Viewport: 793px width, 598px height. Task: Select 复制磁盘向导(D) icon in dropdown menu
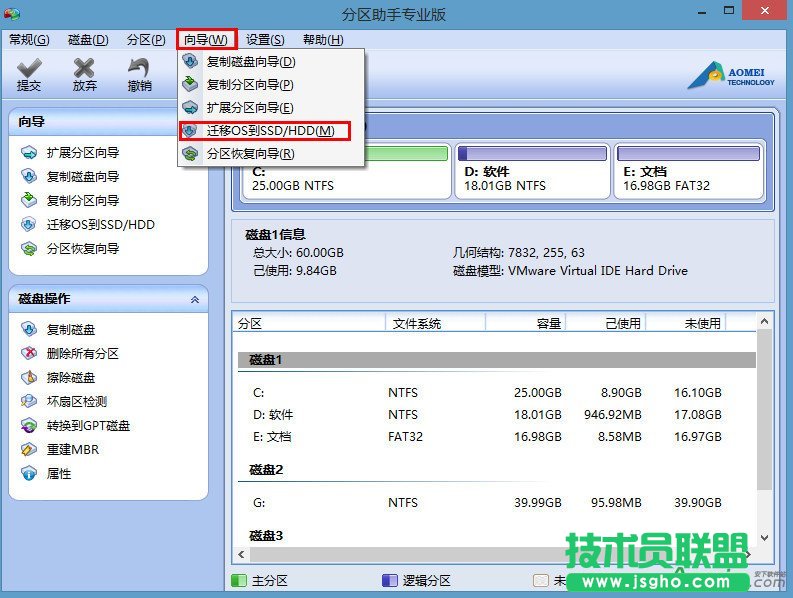click(x=190, y=61)
